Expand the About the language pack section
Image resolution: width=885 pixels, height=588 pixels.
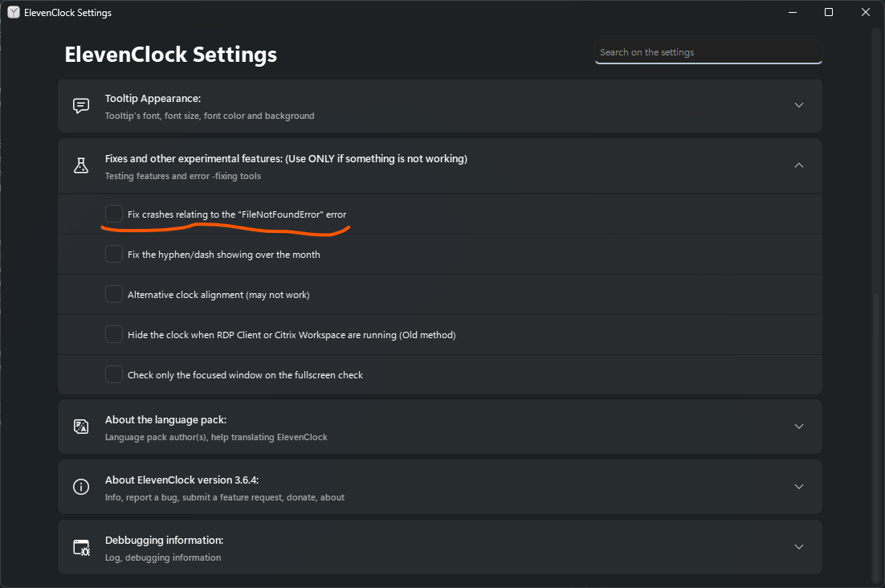(799, 426)
